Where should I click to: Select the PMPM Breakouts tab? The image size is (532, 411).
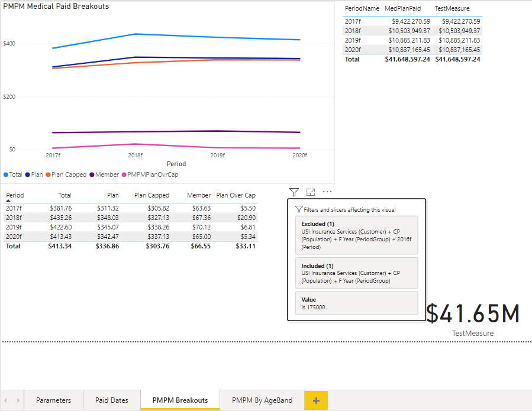[180, 400]
